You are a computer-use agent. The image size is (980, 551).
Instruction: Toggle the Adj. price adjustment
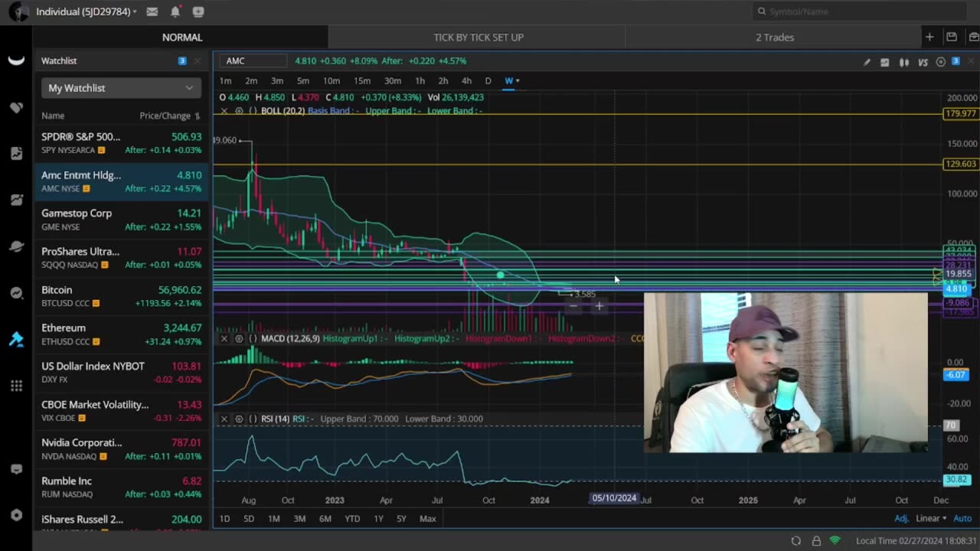(x=901, y=518)
